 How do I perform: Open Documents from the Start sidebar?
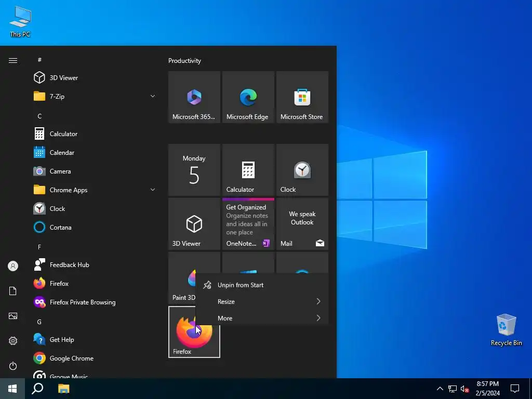[x=13, y=291]
